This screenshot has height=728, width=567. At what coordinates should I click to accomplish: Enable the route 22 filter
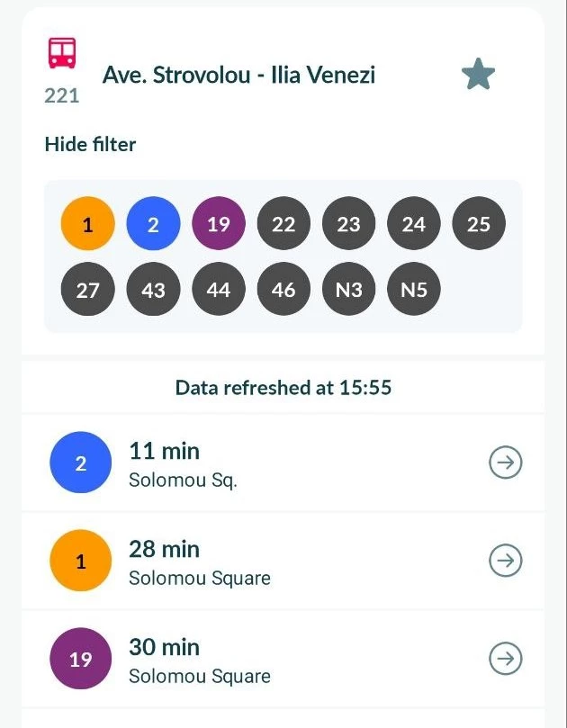[x=283, y=224]
